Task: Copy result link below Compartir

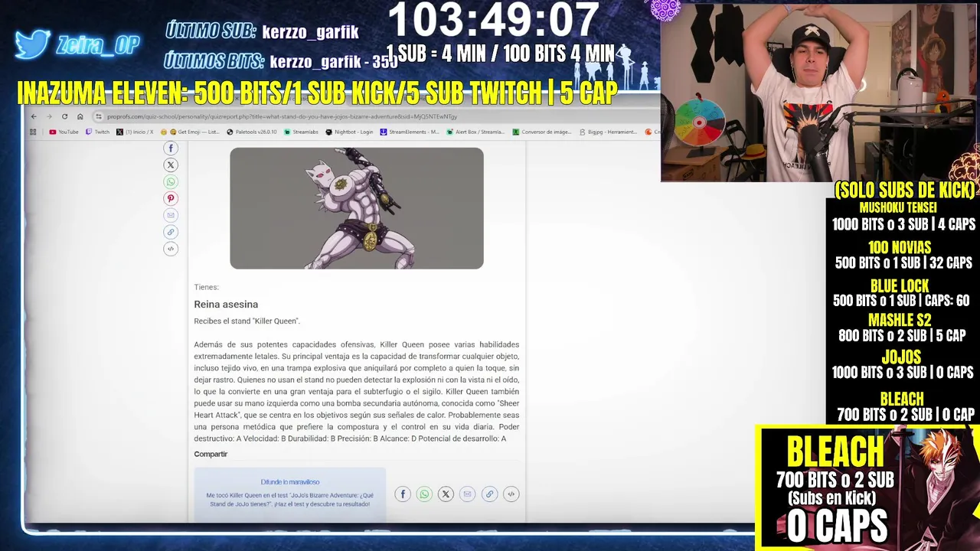Action: tap(489, 494)
